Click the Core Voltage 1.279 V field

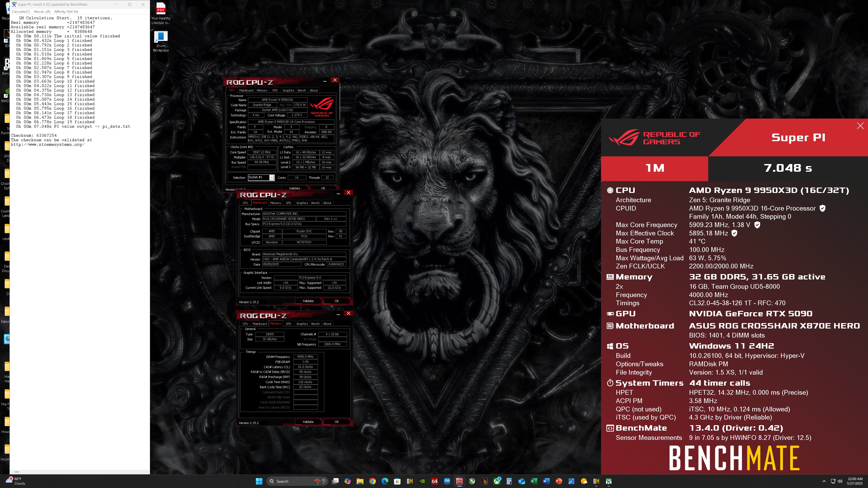[297, 115]
